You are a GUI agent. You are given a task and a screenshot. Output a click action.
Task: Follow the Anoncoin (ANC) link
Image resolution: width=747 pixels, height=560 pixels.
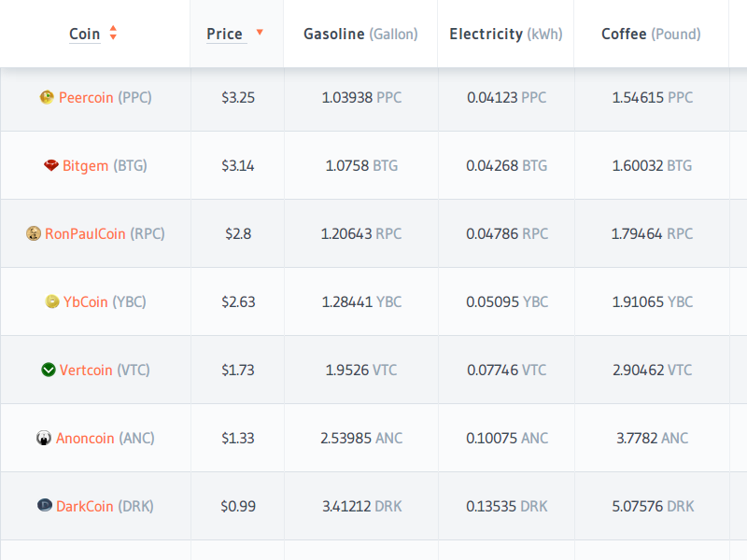[x=105, y=438]
